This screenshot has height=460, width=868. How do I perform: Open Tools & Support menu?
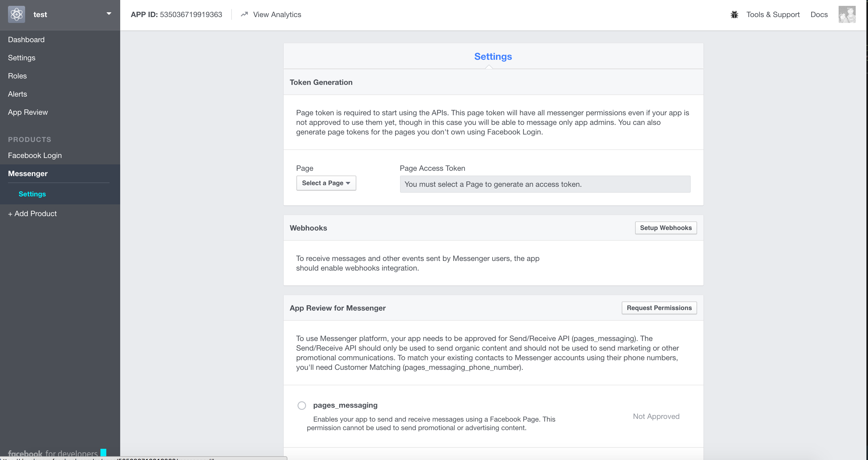[x=773, y=14]
